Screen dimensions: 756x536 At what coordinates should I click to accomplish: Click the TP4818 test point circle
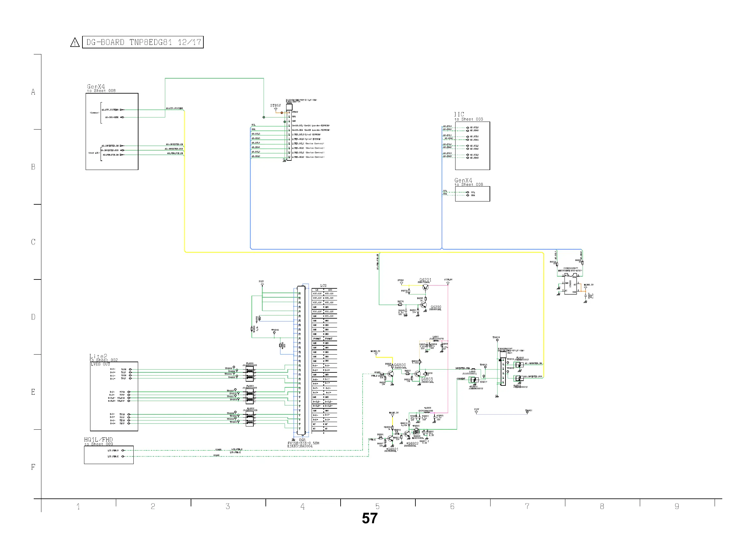tap(497, 340)
